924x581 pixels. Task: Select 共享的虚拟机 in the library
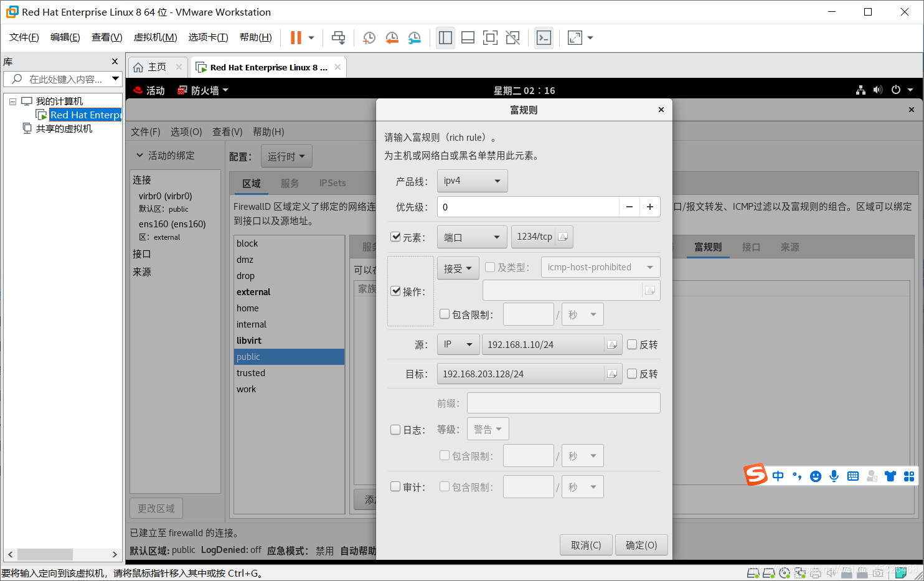(64, 128)
